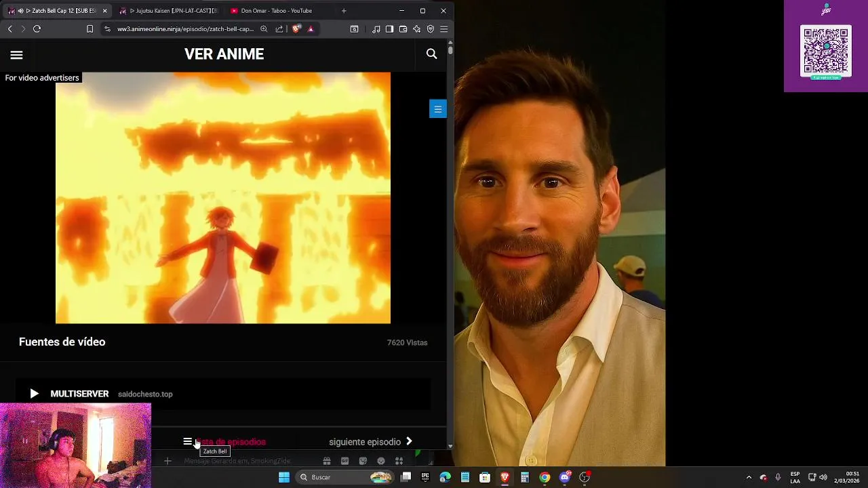Click the For video advertisers label
The image size is (868, 488).
point(42,78)
